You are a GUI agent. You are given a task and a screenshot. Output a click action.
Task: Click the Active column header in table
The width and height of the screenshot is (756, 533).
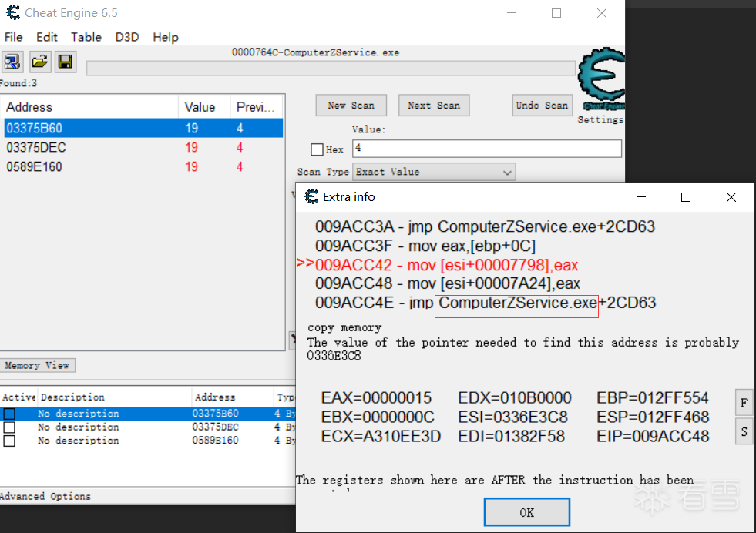click(x=18, y=397)
